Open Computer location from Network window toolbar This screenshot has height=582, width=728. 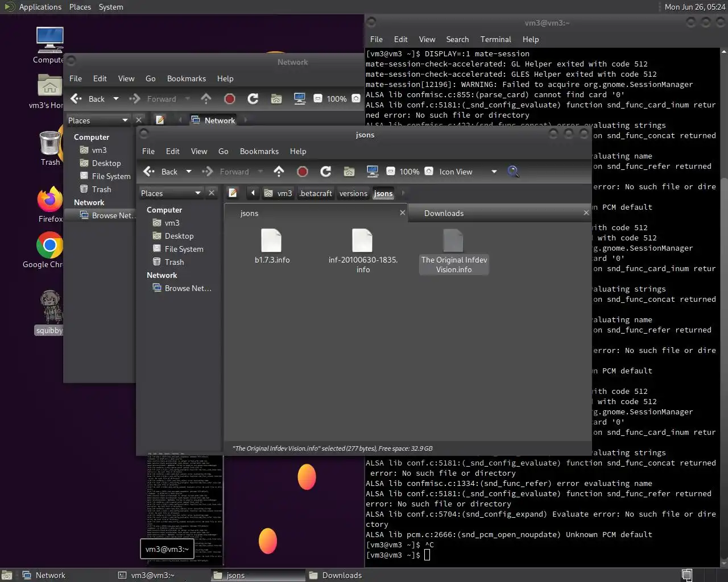(300, 99)
